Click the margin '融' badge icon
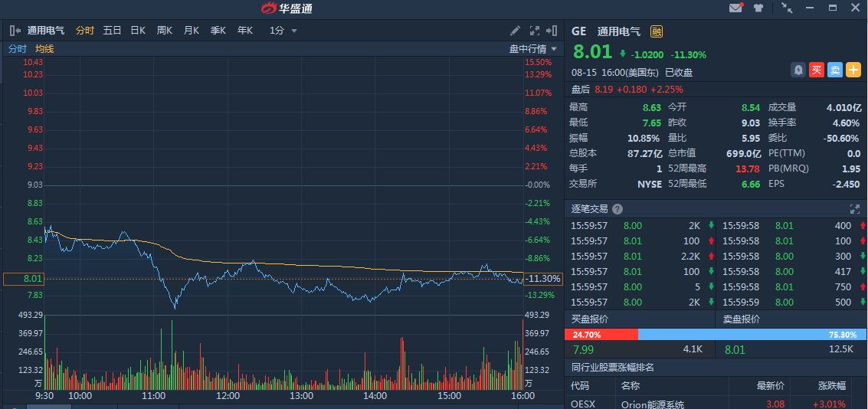Screen dimensions: 868x409 [657, 31]
